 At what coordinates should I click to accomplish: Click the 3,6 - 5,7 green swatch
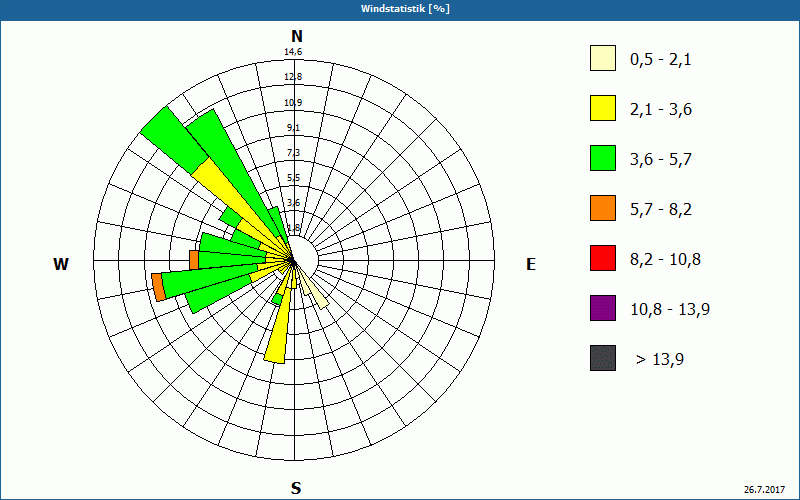coord(603,158)
